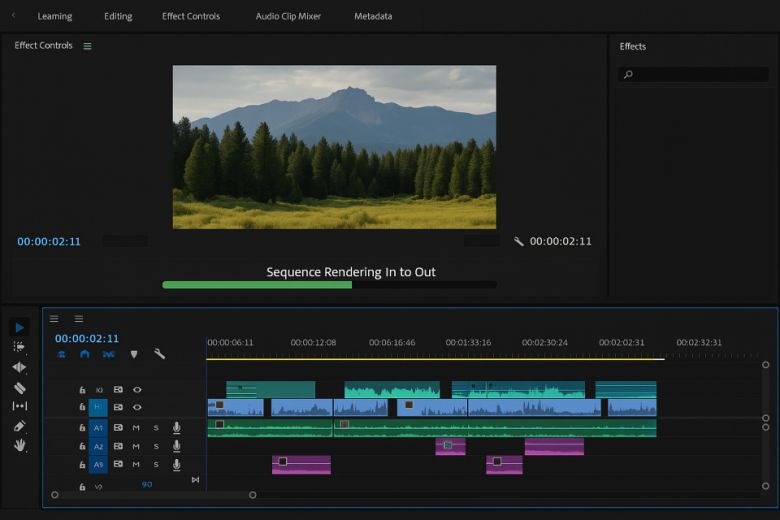
Task: Select the Track Select Forward tool
Action: pyautogui.click(x=19, y=347)
